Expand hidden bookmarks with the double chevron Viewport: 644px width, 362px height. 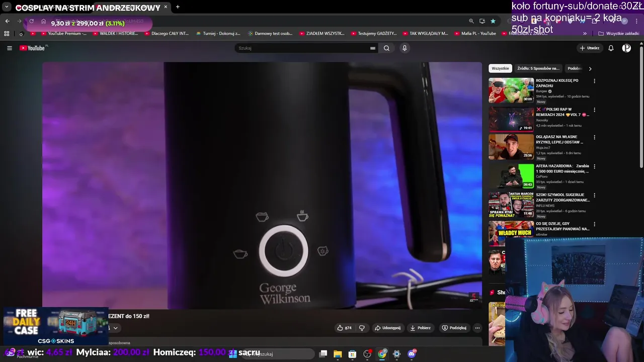[x=585, y=34]
